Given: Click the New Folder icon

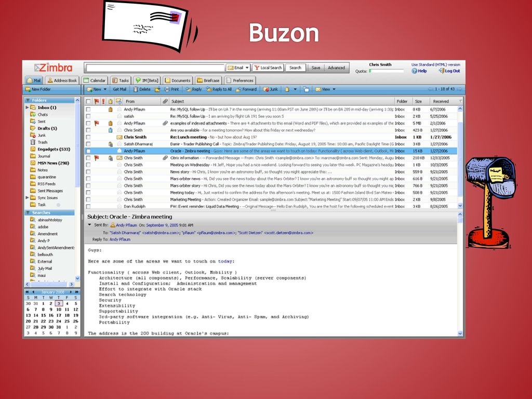Looking at the screenshot, I should [x=28, y=89].
